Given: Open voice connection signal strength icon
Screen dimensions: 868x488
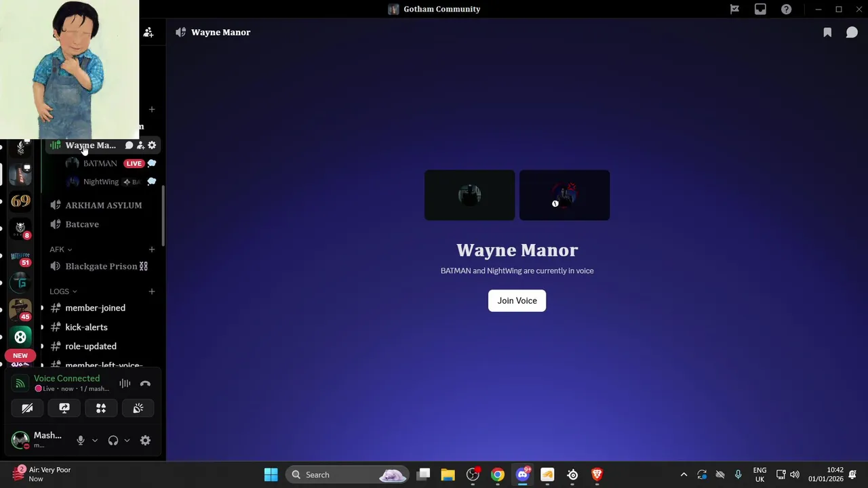Looking at the screenshot, I should 20,384.
